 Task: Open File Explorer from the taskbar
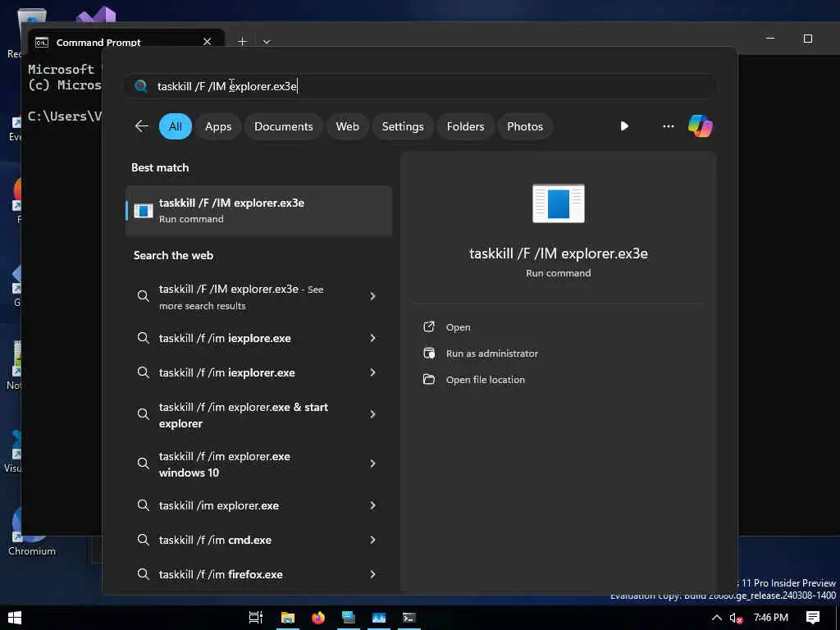tap(288, 618)
